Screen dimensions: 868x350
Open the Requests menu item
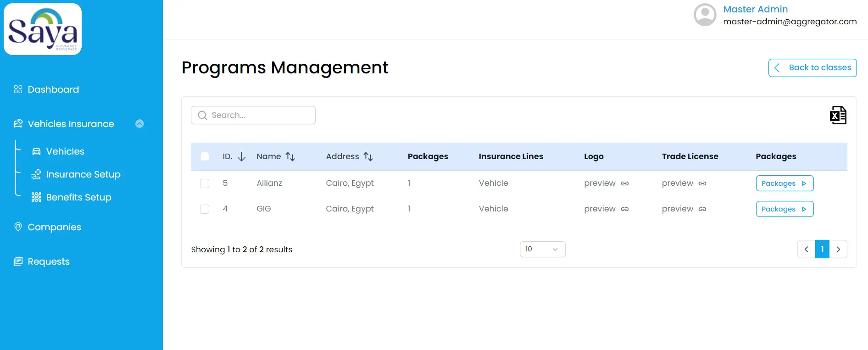click(49, 261)
